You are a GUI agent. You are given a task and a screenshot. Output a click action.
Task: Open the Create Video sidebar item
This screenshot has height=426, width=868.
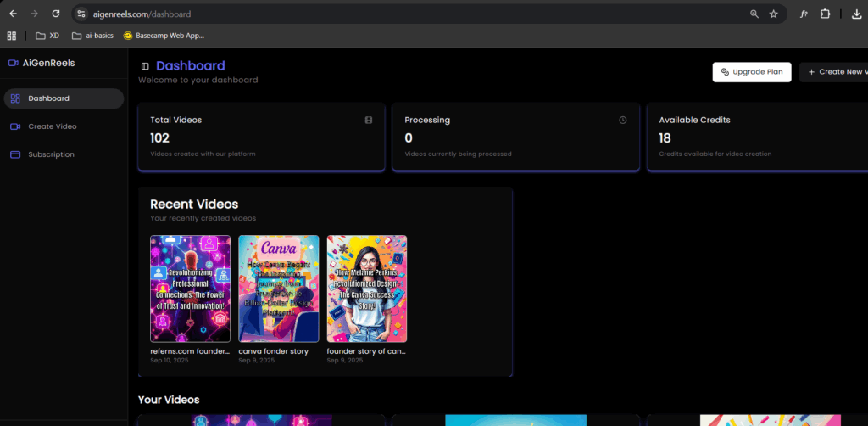(52, 126)
